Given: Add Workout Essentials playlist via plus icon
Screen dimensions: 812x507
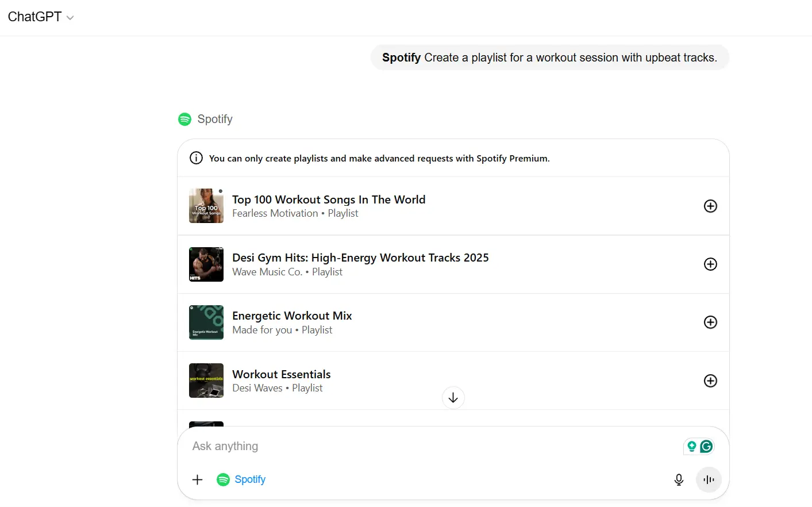Looking at the screenshot, I should tap(710, 381).
